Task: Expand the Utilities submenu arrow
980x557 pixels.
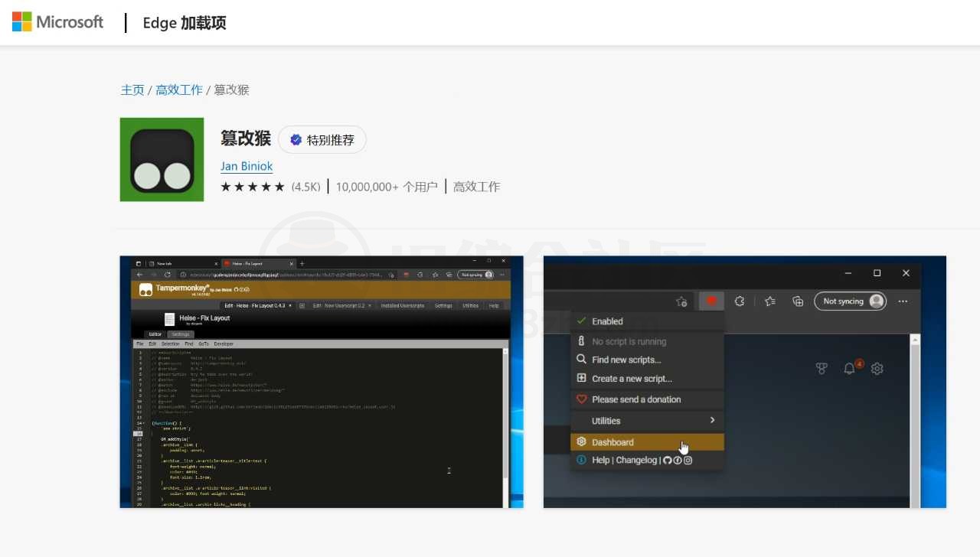Action: tap(712, 420)
